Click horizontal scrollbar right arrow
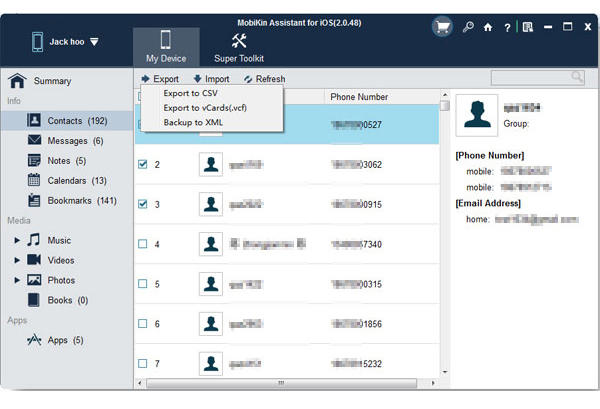This screenshot has height=409, width=600. click(x=433, y=383)
